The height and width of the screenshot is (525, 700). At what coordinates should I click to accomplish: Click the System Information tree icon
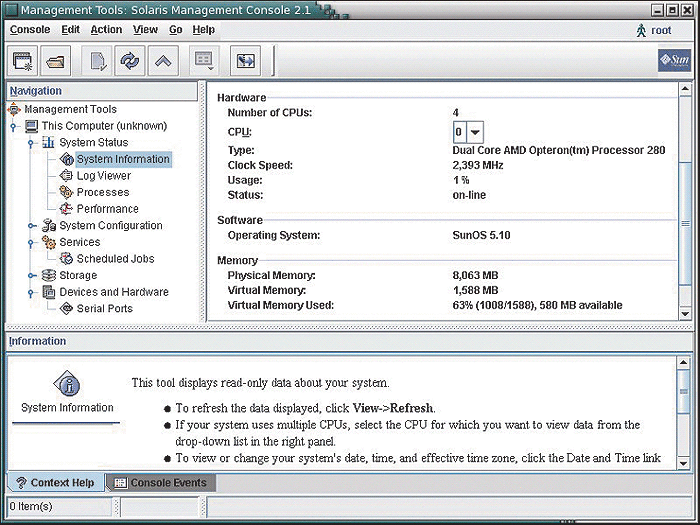67,159
